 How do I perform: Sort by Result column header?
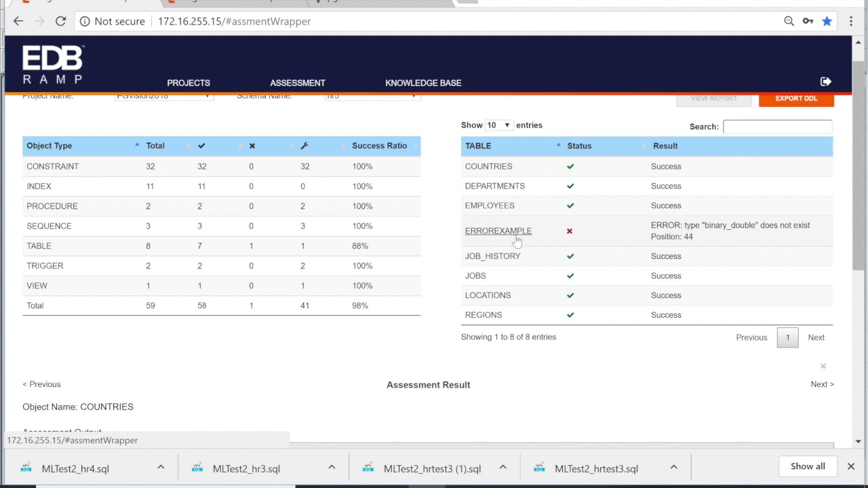(741, 146)
